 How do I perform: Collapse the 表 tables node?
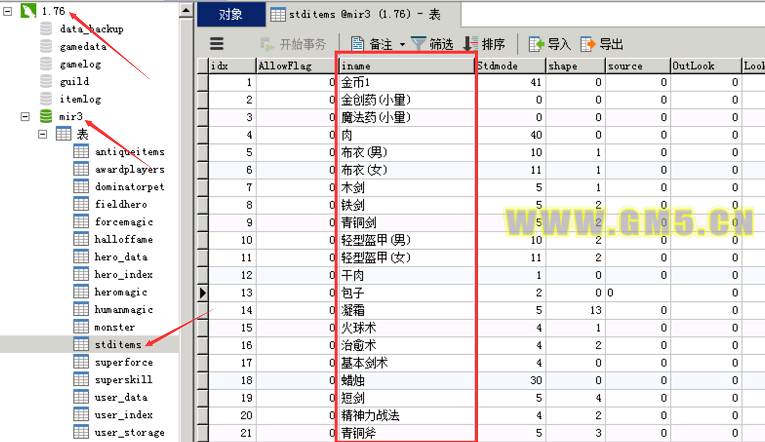click(x=43, y=134)
